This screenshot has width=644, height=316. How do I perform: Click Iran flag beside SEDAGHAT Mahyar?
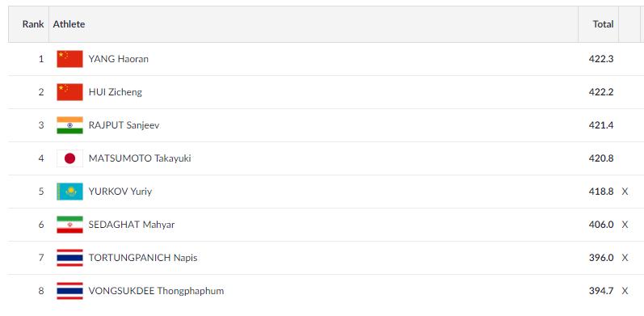[69, 225]
